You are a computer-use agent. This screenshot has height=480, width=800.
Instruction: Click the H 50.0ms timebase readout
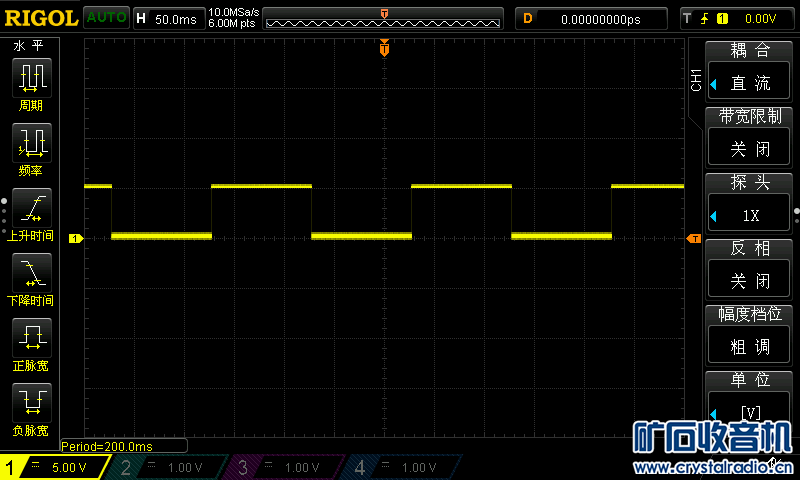(169, 19)
